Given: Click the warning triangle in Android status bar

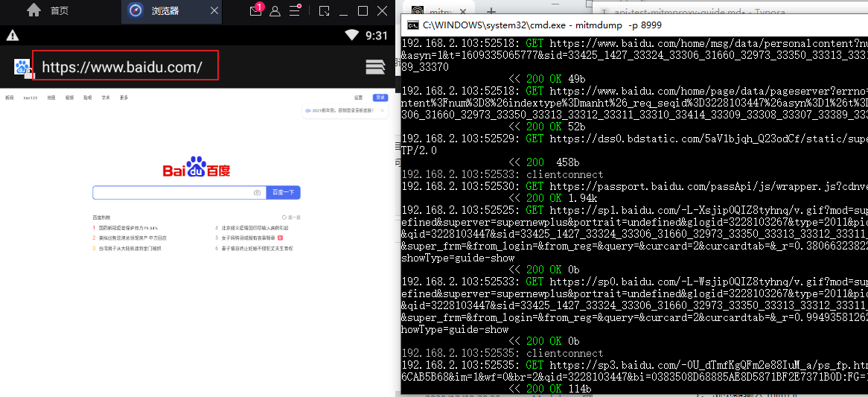Looking at the screenshot, I should tap(12, 36).
